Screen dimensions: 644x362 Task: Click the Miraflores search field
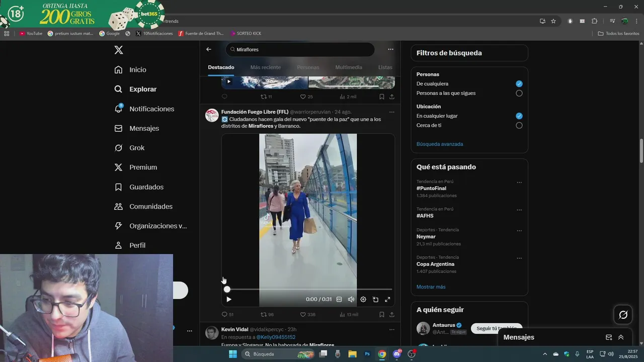click(300, 49)
